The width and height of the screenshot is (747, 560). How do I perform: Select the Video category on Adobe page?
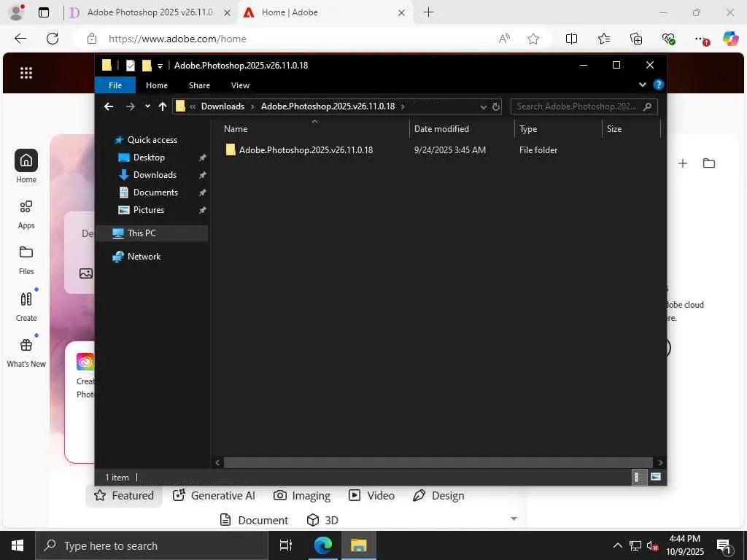[371, 496]
